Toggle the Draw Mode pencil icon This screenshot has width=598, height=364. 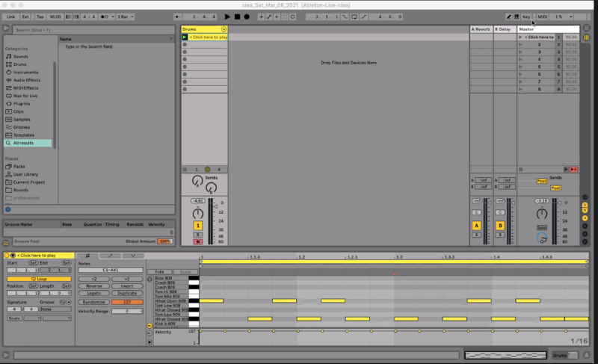(x=509, y=16)
